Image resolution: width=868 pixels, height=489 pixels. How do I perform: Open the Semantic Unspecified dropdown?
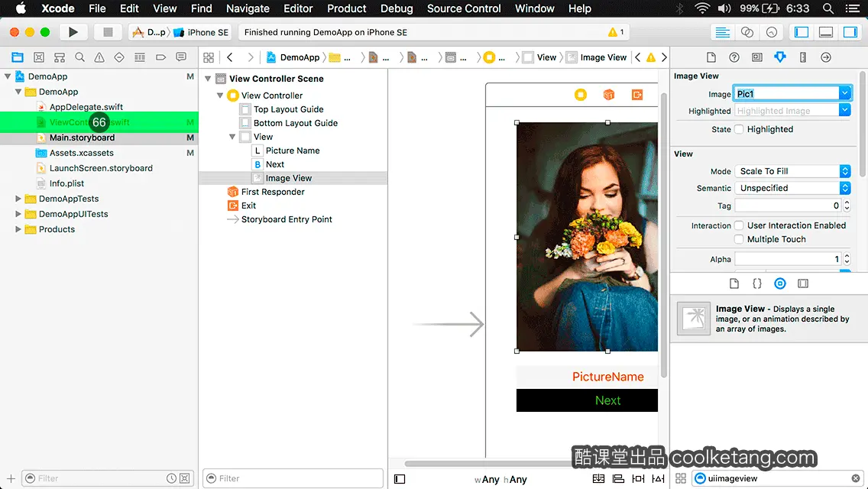point(792,188)
